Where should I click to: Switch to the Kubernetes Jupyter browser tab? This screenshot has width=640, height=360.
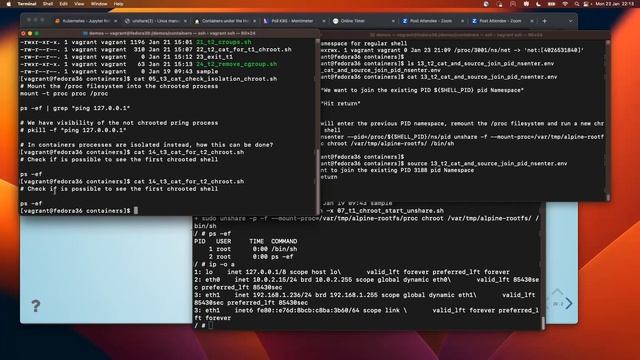[x=85, y=21]
